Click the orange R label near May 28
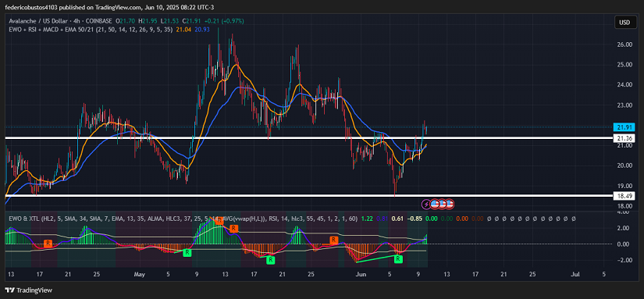644x299 pixels. (x=334, y=240)
